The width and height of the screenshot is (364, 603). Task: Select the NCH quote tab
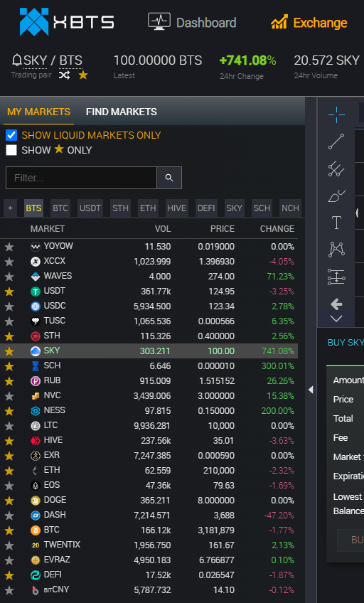point(290,208)
